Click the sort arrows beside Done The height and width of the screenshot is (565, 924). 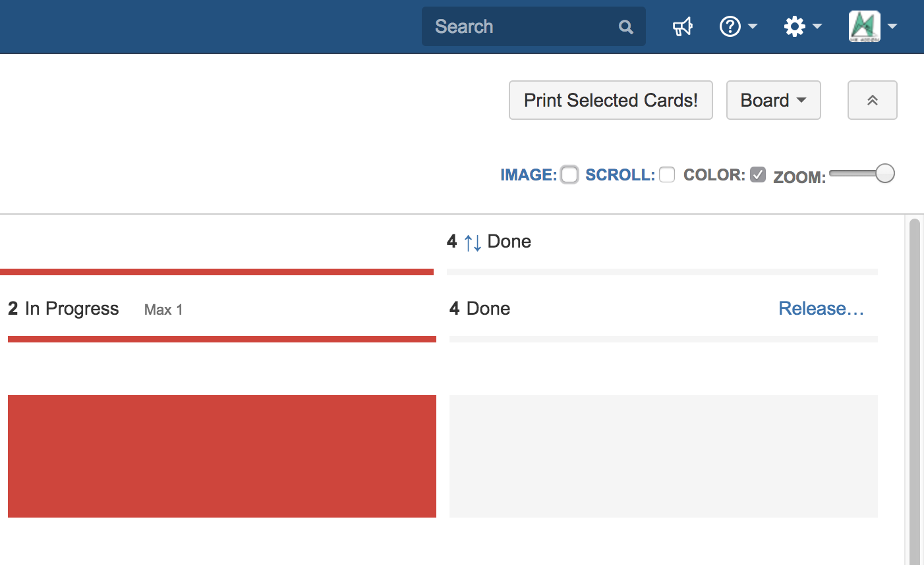pos(473,242)
